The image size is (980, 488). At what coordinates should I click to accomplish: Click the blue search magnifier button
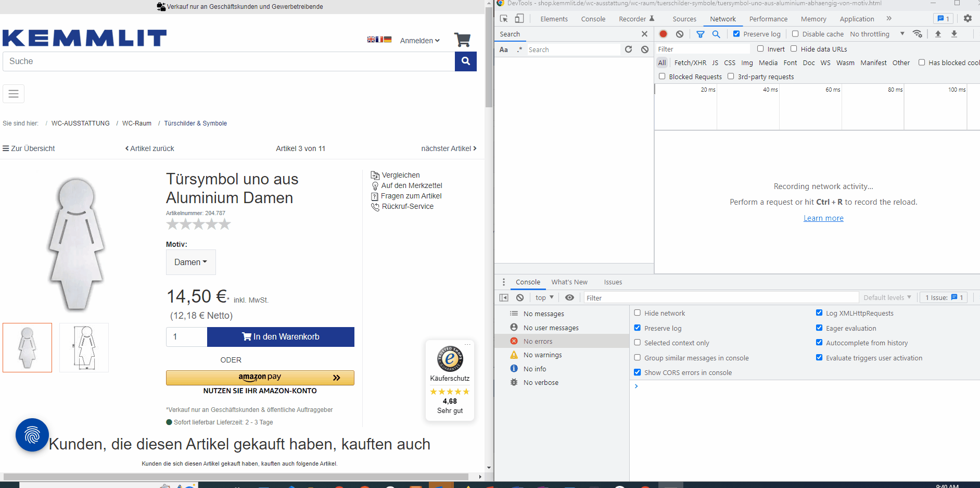point(465,61)
